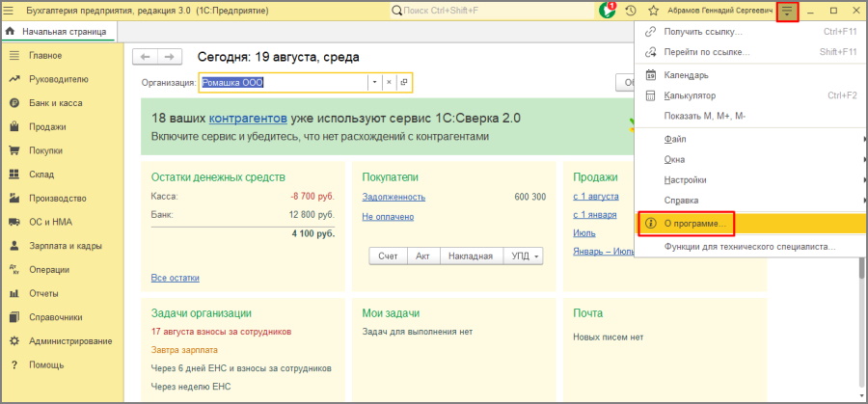
Task: Open the контрагентов link in banner
Action: click(248, 119)
